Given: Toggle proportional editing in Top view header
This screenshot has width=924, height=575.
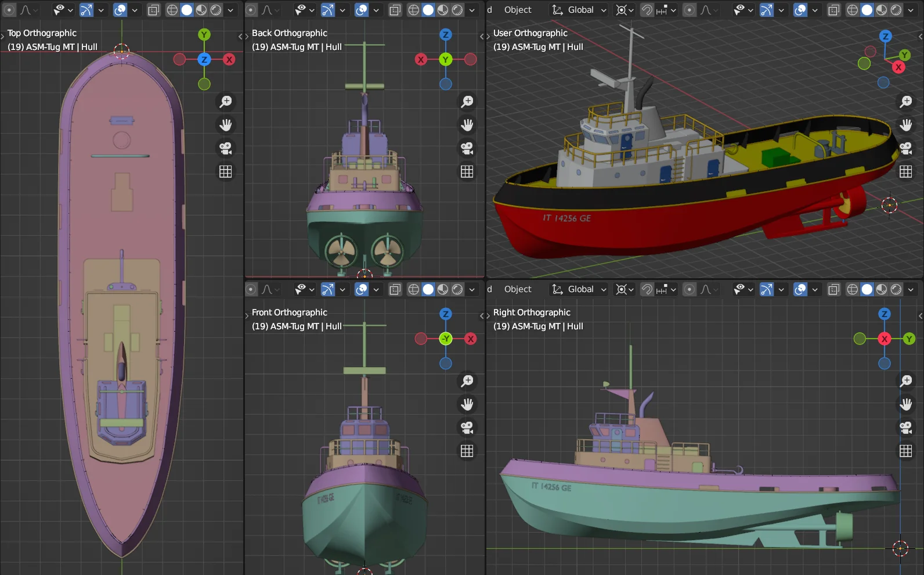Looking at the screenshot, I should (x=9, y=10).
